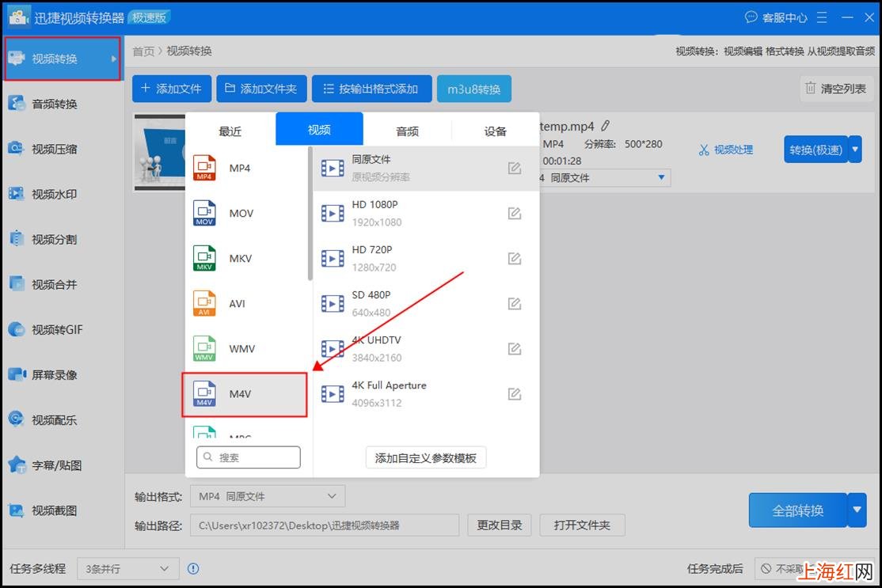The height and width of the screenshot is (588, 882).
Task: Select the 4K UHDTV 3840x2160 preset
Action: (x=426, y=349)
